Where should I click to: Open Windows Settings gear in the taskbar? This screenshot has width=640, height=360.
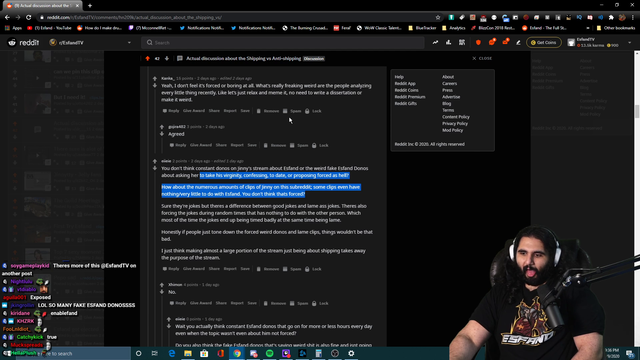351,353
